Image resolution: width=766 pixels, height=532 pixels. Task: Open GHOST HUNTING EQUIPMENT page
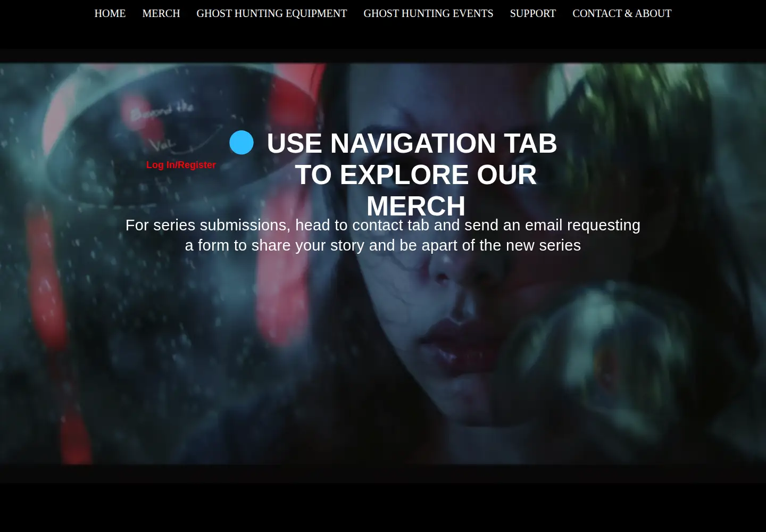click(272, 13)
